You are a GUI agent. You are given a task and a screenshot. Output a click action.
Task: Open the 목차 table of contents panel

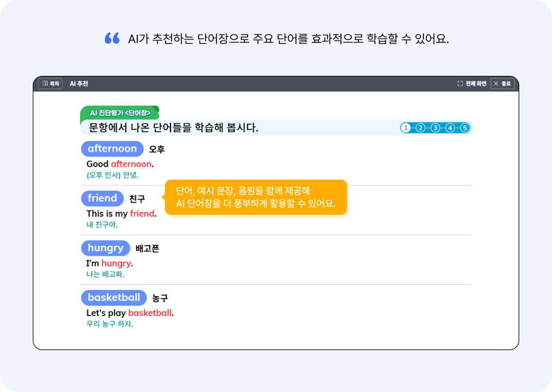50,83
